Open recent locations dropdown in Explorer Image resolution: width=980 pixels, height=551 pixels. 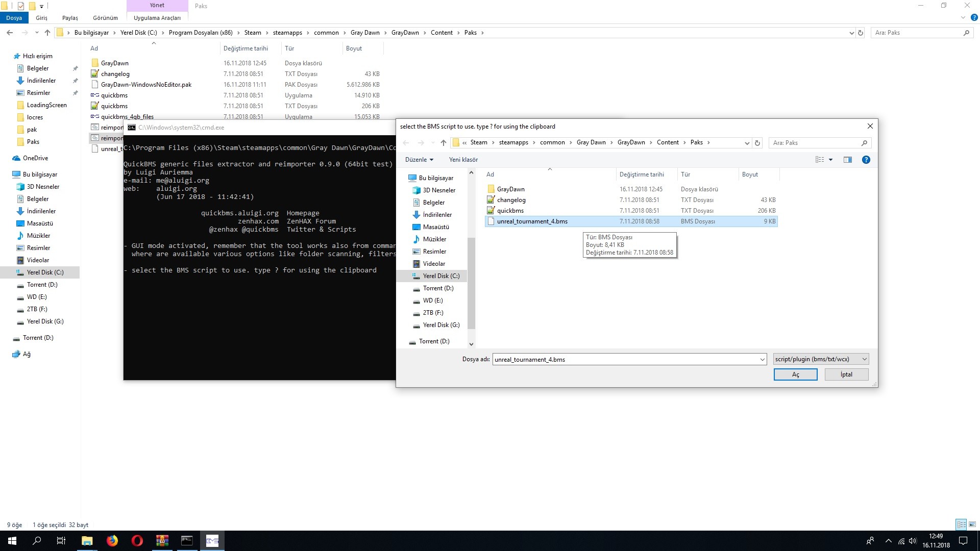37,33
